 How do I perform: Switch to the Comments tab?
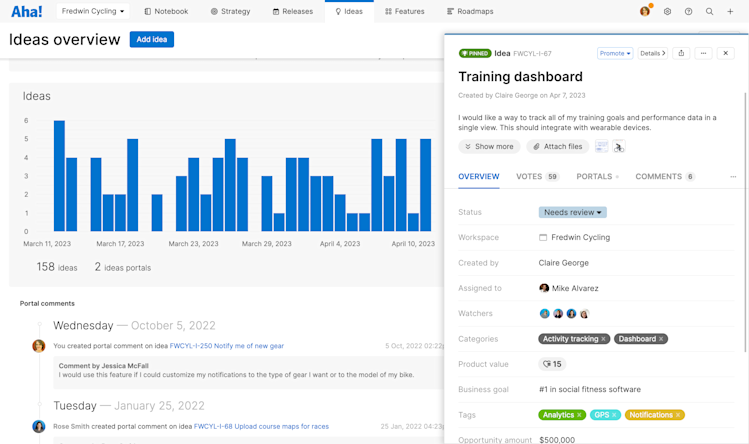(x=664, y=176)
